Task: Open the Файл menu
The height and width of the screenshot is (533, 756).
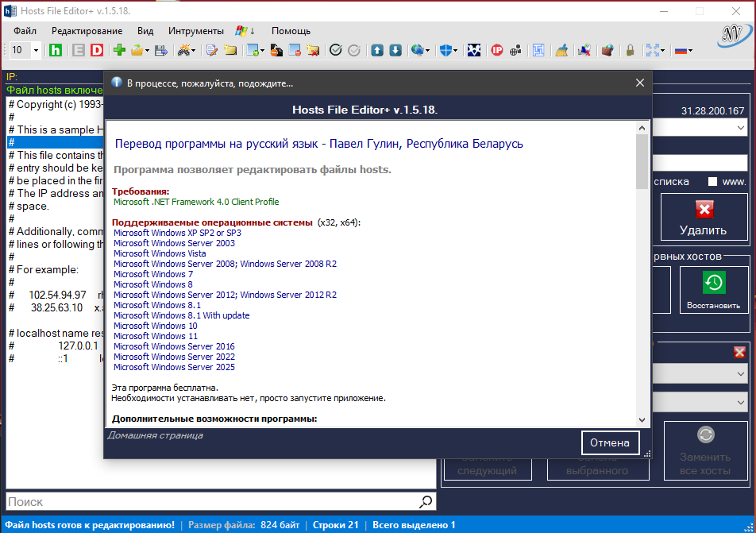Action: [x=25, y=31]
